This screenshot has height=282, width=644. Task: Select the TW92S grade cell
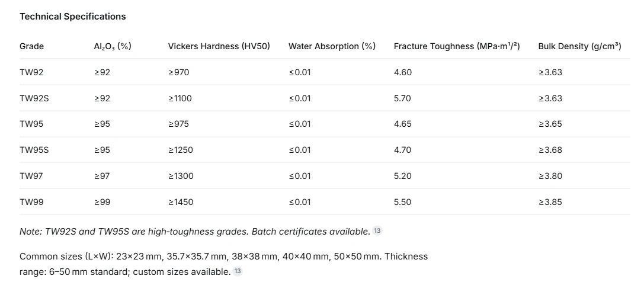click(34, 98)
